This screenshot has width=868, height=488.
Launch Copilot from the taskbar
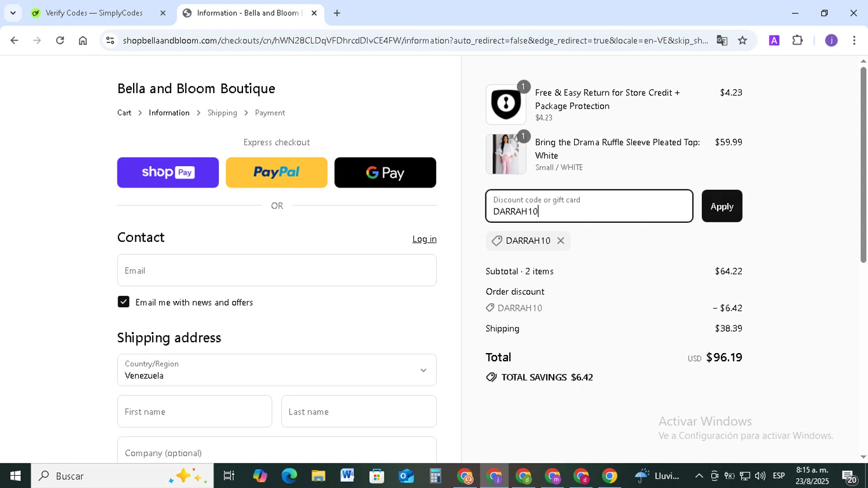260,476
